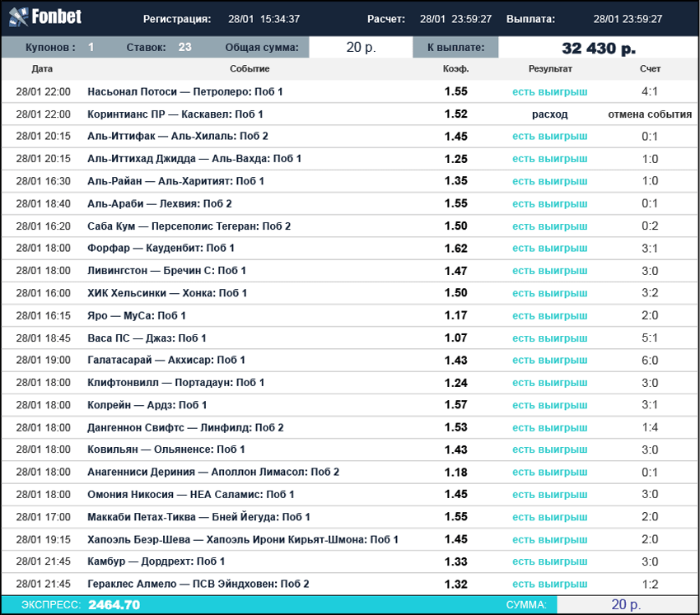Click the Счет column header
700x615 pixels.
coord(650,69)
